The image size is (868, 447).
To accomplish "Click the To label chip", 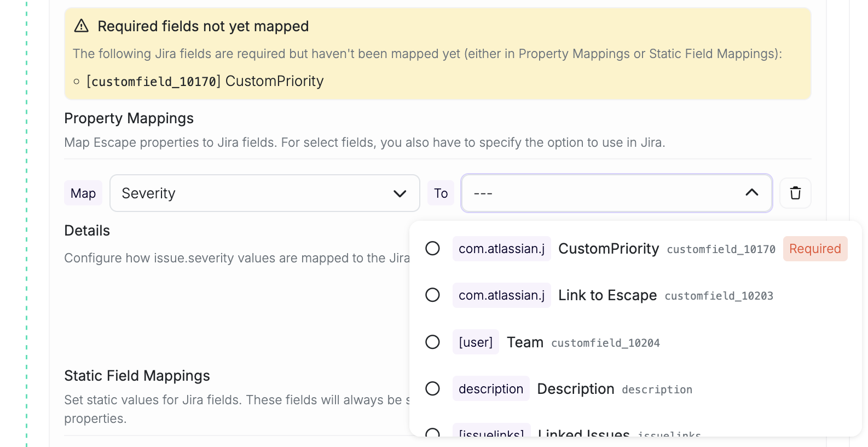I will [x=441, y=193].
